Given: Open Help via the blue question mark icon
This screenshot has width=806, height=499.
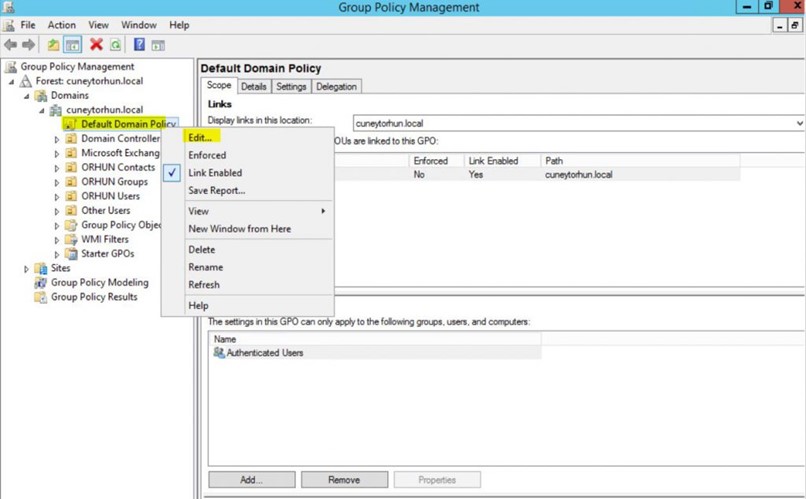Looking at the screenshot, I should click(139, 45).
